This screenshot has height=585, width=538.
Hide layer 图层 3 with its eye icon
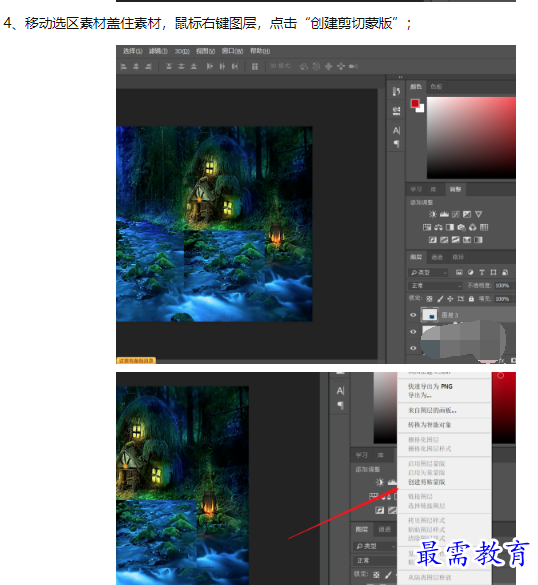[x=413, y=315]
